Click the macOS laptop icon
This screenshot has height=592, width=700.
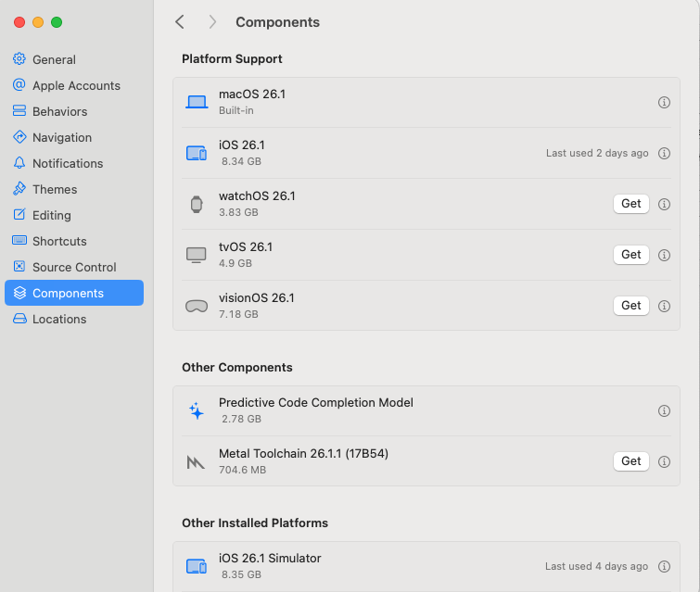coord(197,102)
